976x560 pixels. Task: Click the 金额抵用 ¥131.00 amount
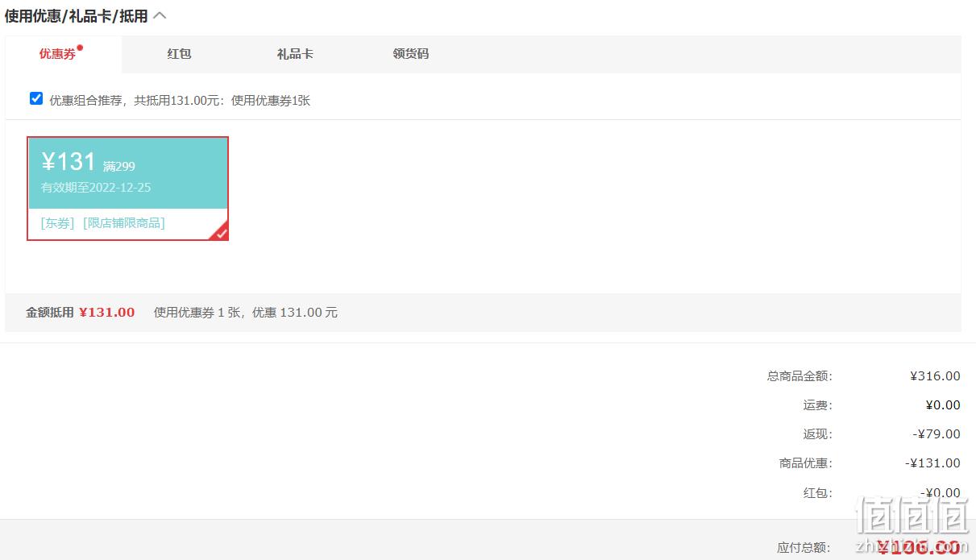coord(107,313)
